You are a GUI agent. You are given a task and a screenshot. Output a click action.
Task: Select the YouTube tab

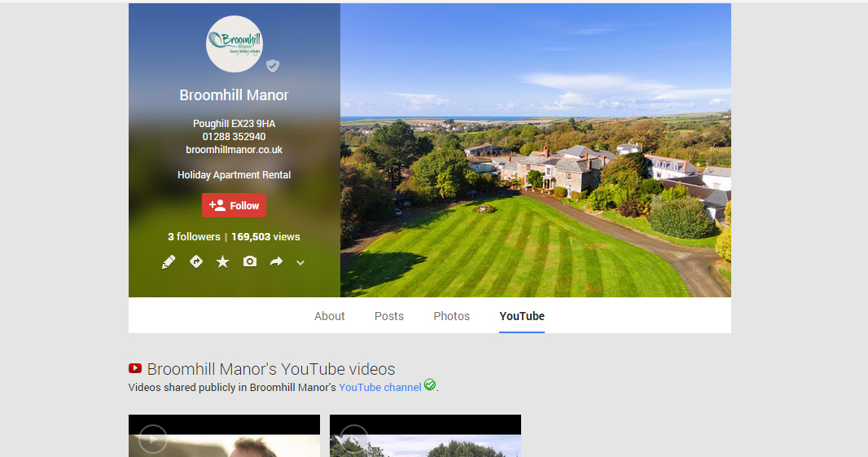pos(522,316)
